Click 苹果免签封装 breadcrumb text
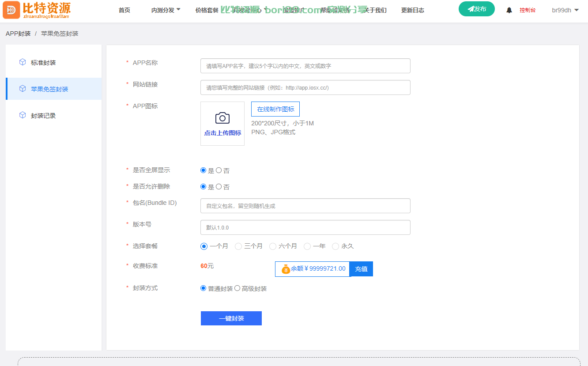This screenshot has width=588, height=366. point(60,34)
